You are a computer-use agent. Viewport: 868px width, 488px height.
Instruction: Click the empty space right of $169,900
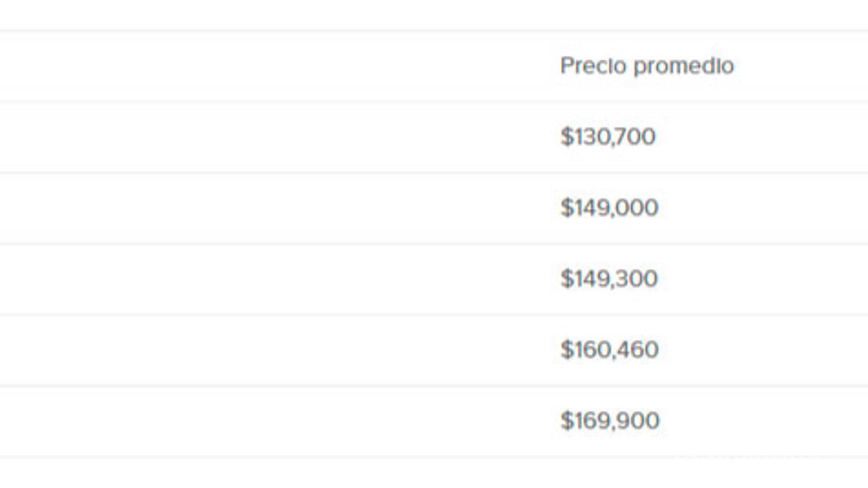(761, 421)
